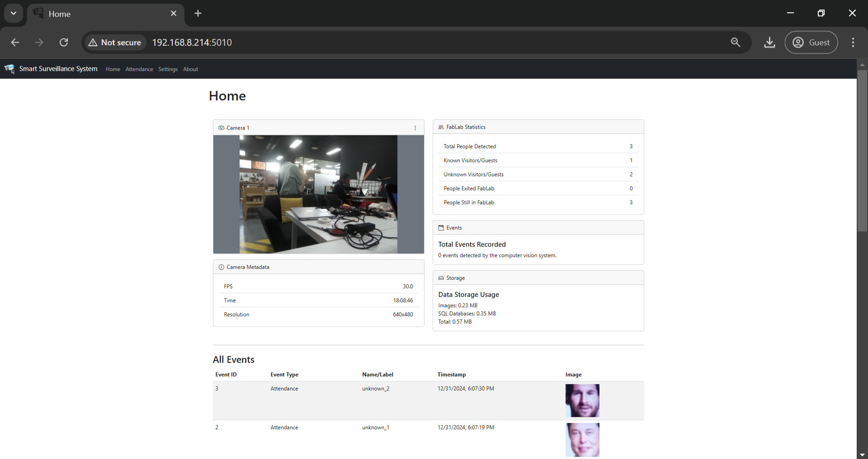868x459 pixels.
Task: Close the Home browser tab
Action: 174,14
